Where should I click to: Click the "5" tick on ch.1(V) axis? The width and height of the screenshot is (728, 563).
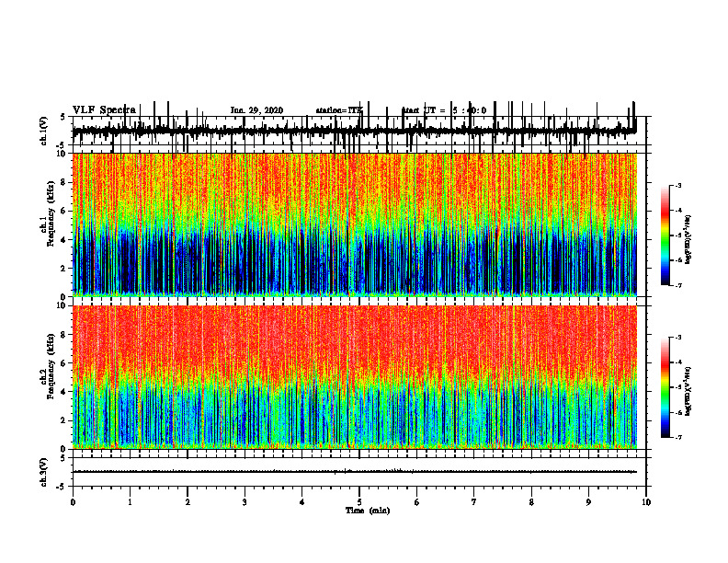coord(63,117)
